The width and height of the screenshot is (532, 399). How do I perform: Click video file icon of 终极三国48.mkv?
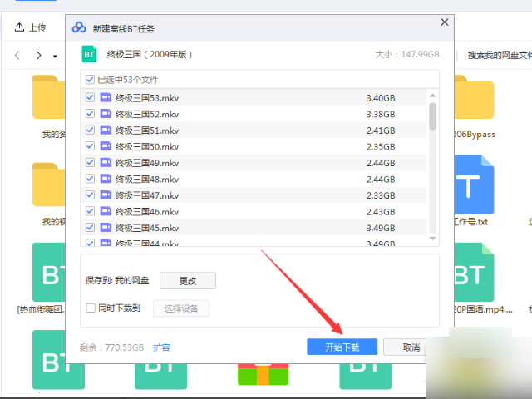(106, 179)
